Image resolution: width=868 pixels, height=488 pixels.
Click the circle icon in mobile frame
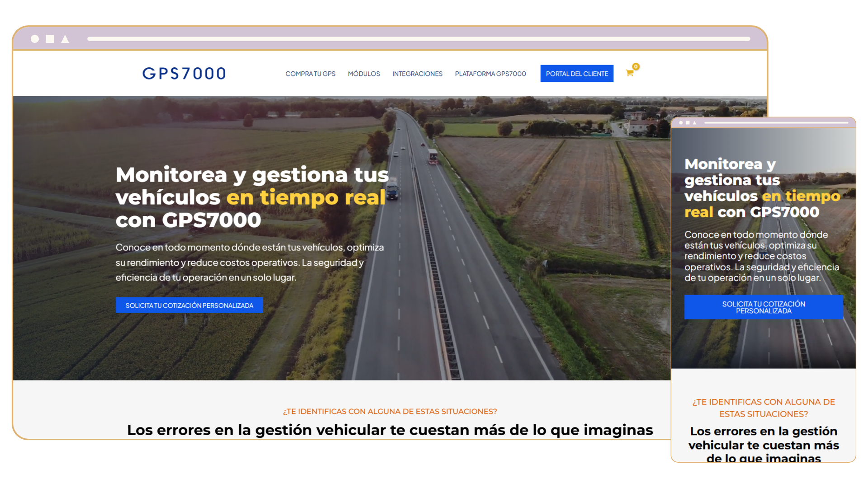[681, 122]
